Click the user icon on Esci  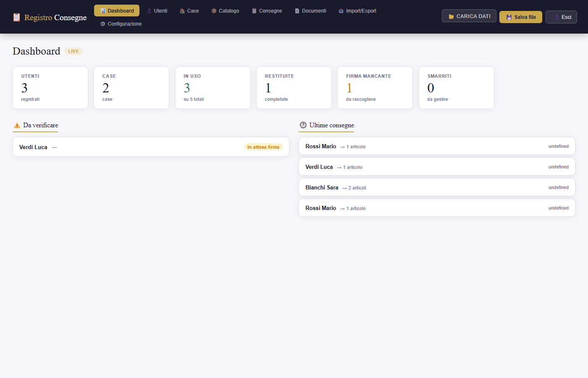click(x=557, y=17)
